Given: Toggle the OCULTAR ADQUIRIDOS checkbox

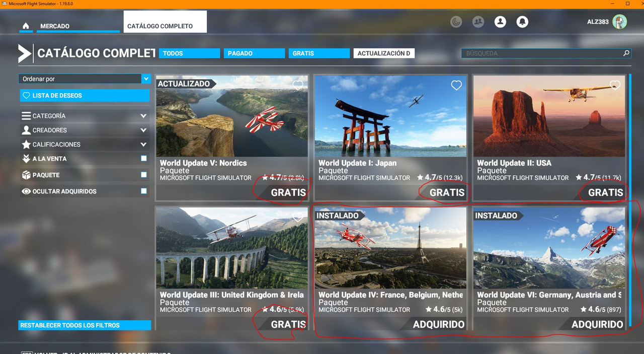Looking at the screenshot, I should [x=144, y=191].
